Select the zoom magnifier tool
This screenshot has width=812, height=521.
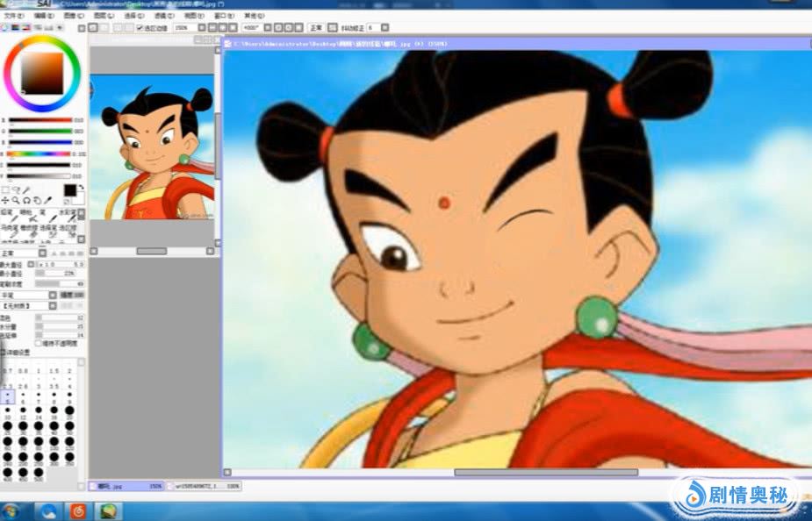coord(16,201)
